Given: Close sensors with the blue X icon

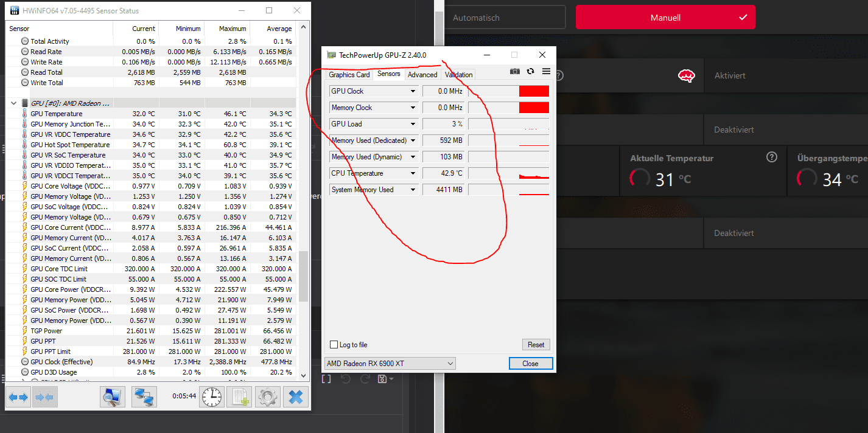Looking at the screenshot, I should click(296, 397).
